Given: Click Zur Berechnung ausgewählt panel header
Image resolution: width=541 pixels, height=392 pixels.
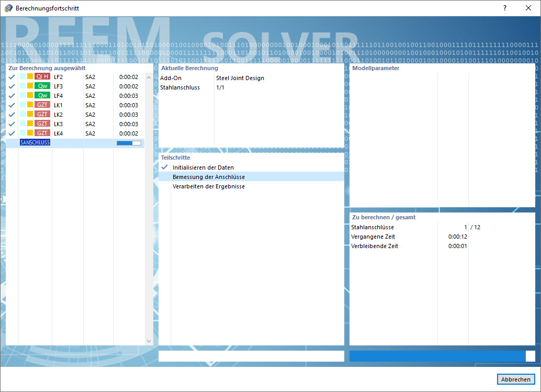Looking at the screenshot, I should [x=47, y=68].
